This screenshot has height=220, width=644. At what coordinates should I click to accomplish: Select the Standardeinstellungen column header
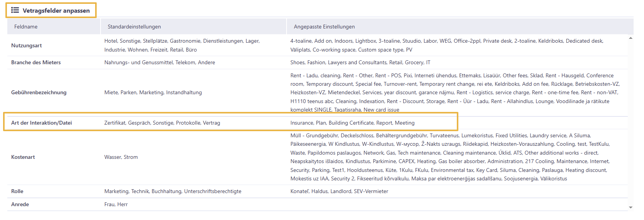(194, 27)
